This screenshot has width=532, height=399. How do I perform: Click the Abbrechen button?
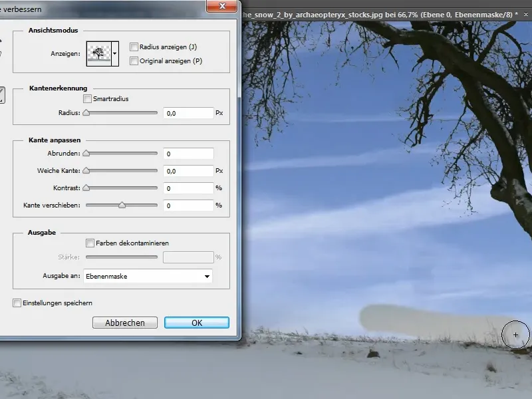point(125,323)
